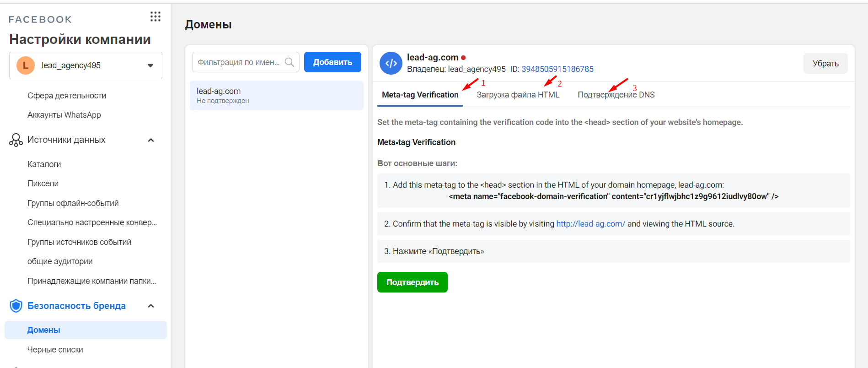Screen dimensions: 868x368
Task: Collapse the Безопасность бренда section
Action: 151,306
